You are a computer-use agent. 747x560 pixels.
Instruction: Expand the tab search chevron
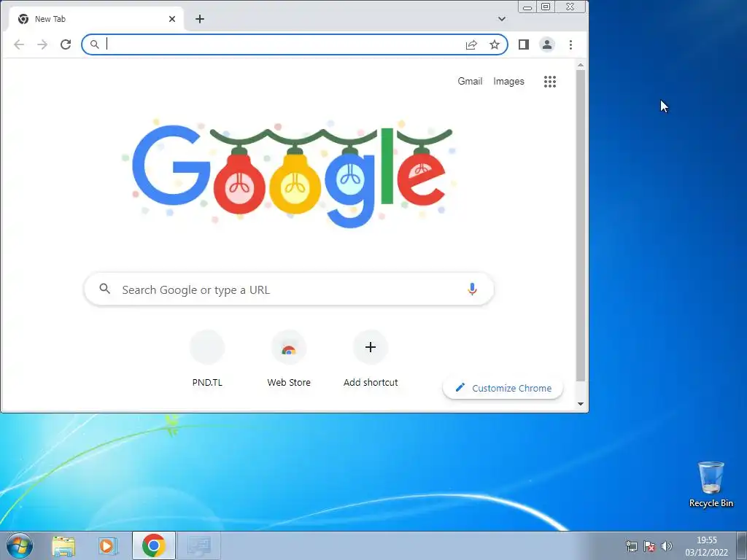click(x=502, y=19)
